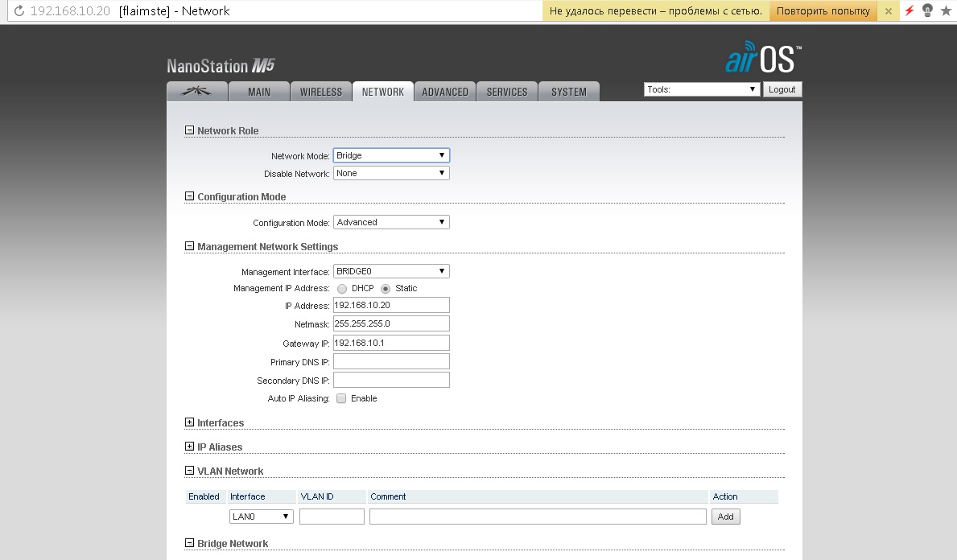Click the Primary DNS IP field
This screenshot has width=957, height=560.
[391, 362]
